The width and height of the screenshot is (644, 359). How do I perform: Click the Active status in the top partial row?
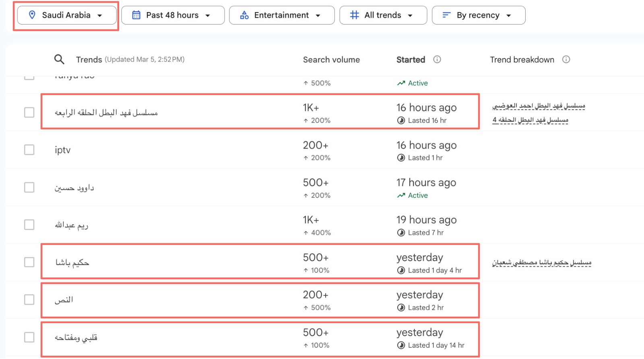pyautogui.click(x=413, y=83)
